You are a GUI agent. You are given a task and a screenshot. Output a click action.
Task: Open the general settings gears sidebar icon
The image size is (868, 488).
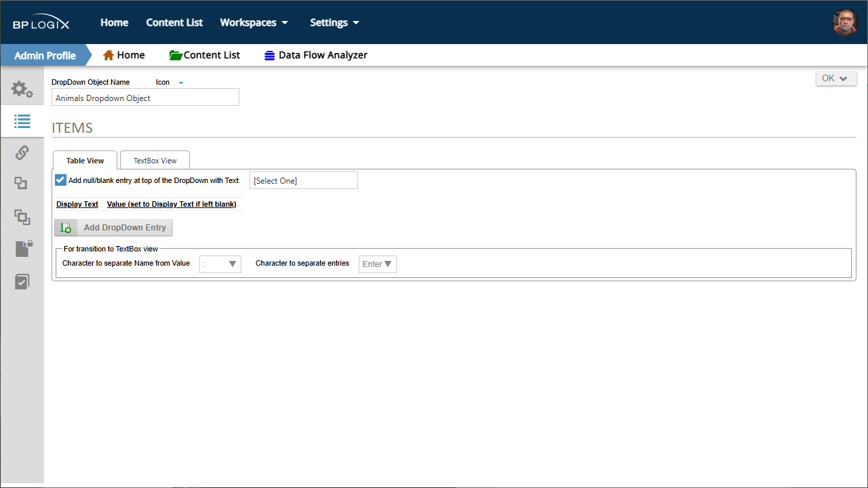tap(22, 89)
